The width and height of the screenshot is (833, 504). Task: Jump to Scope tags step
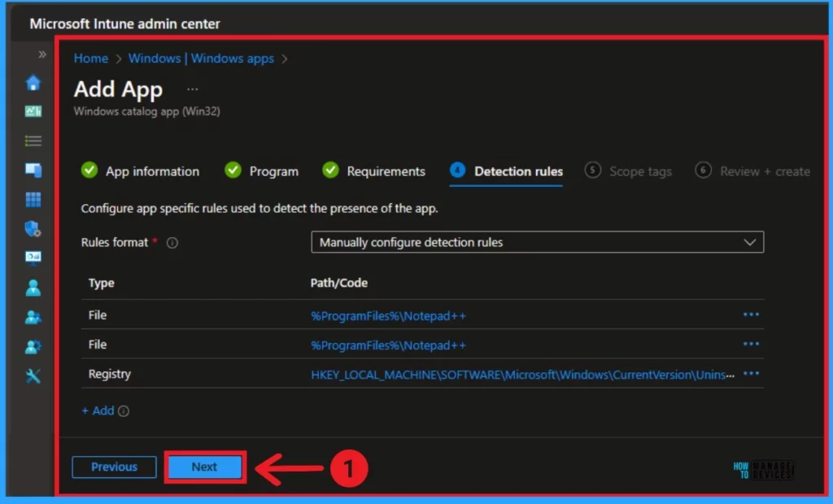[x=628, y=171]
